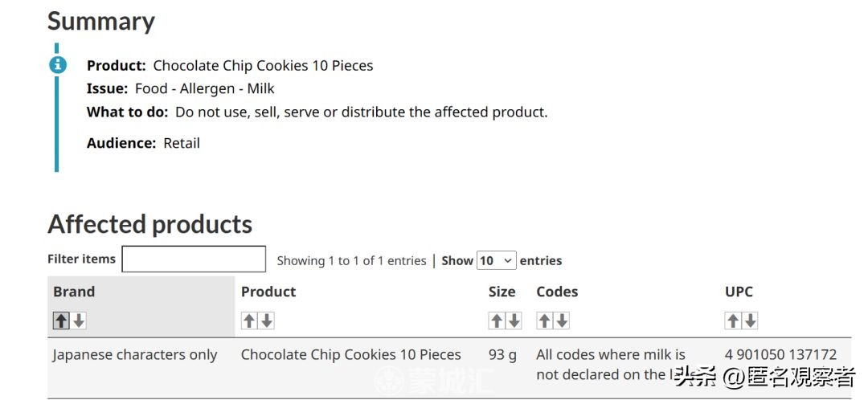Screen dimensions: 868x400
Task: Sort Brand column descending with down arrow
Action: click(79, 320)
